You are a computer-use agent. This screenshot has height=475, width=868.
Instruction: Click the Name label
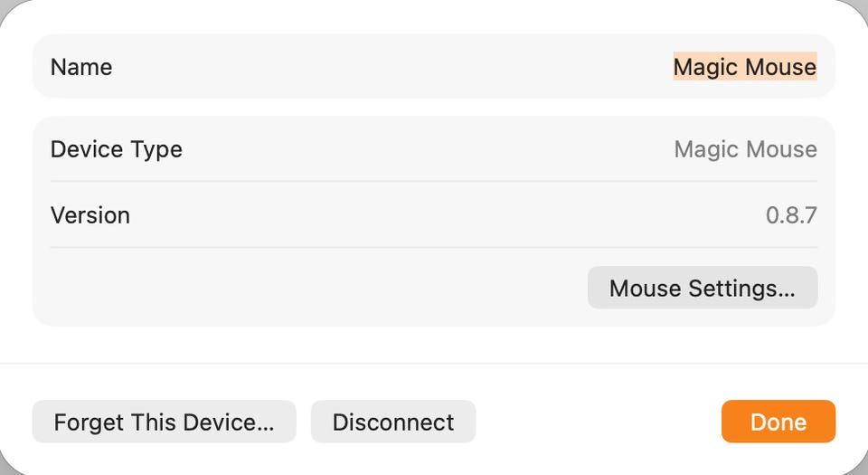(81, 67)
